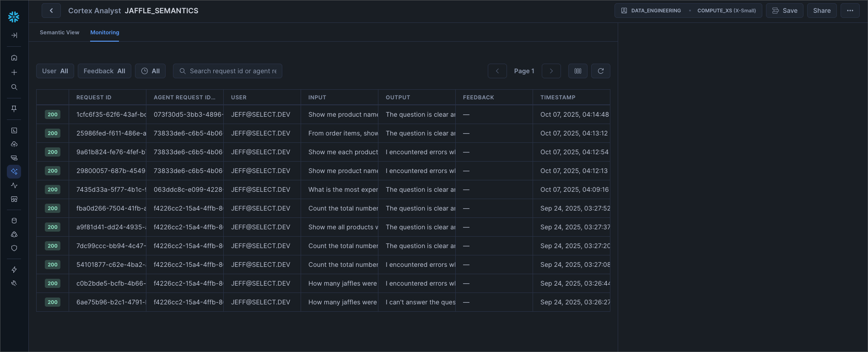Click the JAFFLE_SEMANTICS title in the header
Screen dimensions: 868x352
(162, 11)
